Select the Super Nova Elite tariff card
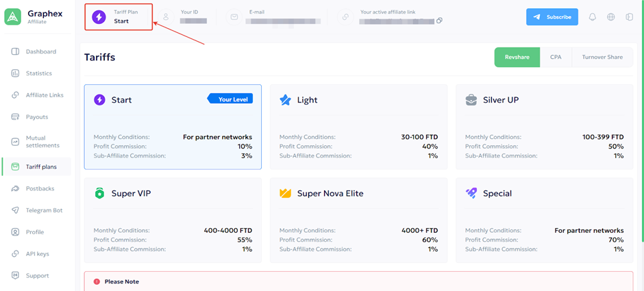The height and width of the screenshot is (291, 644). 358,220
